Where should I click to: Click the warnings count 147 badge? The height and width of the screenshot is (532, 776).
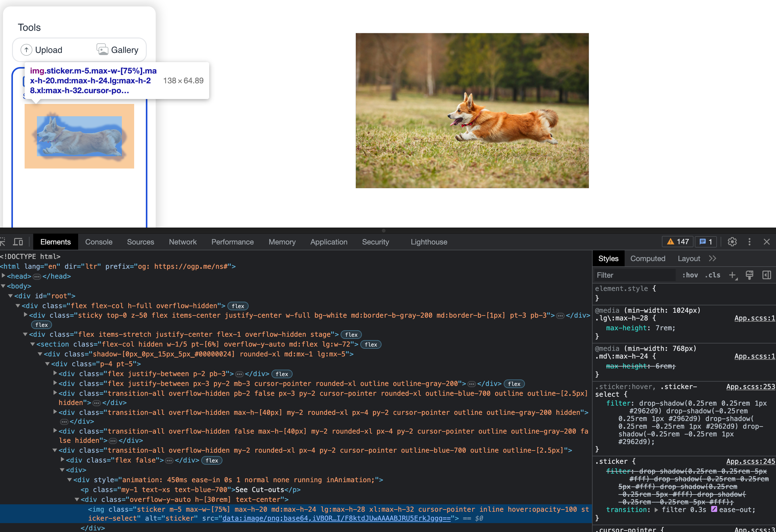pyautogui.click(x=678, y=242)
